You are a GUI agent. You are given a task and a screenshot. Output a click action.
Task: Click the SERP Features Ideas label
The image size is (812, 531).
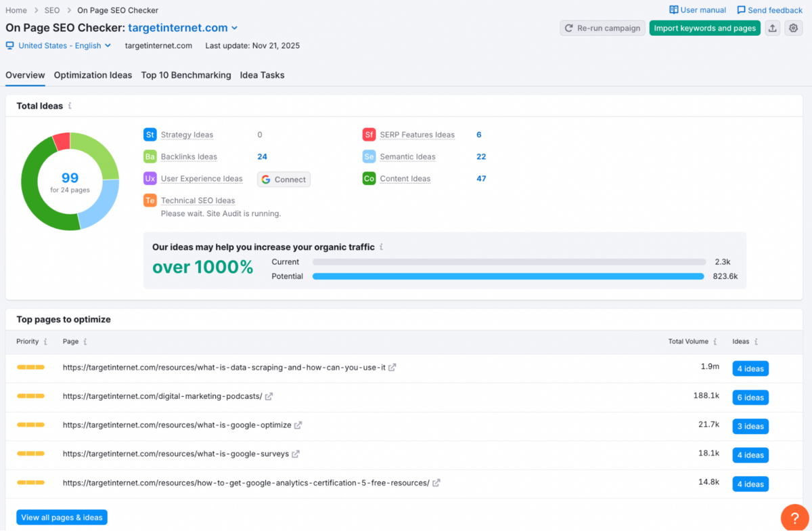point(418,135)
